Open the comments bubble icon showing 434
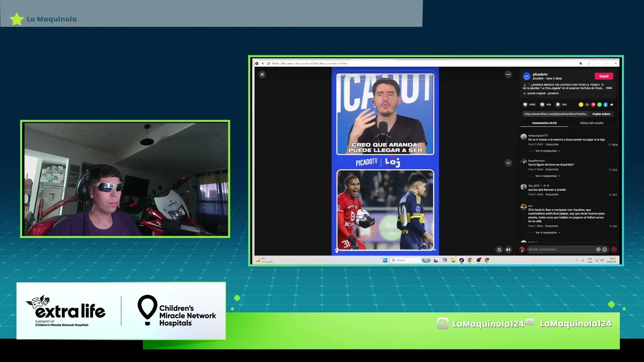Image resolution: width=644 pixels, height=362 pixels. [542, 105]
